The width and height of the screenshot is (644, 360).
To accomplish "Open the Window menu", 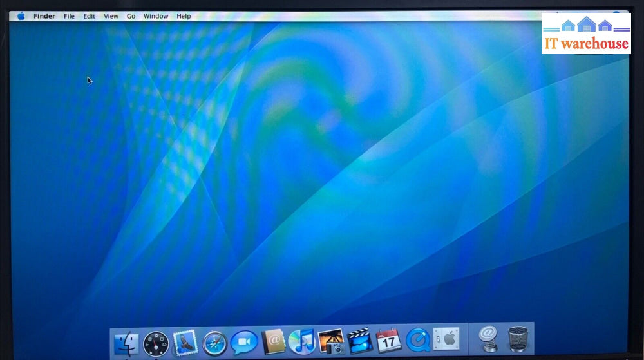I will [x=156, y=16].
